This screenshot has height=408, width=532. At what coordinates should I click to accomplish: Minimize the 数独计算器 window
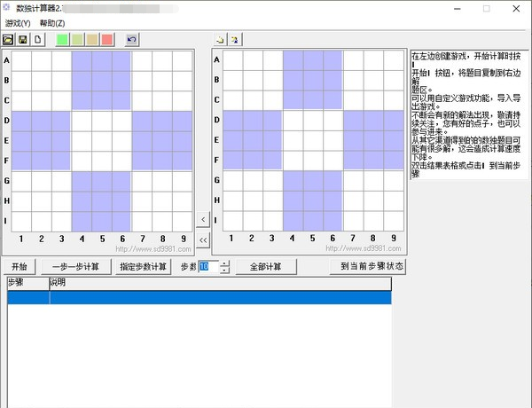pos(458,9)
